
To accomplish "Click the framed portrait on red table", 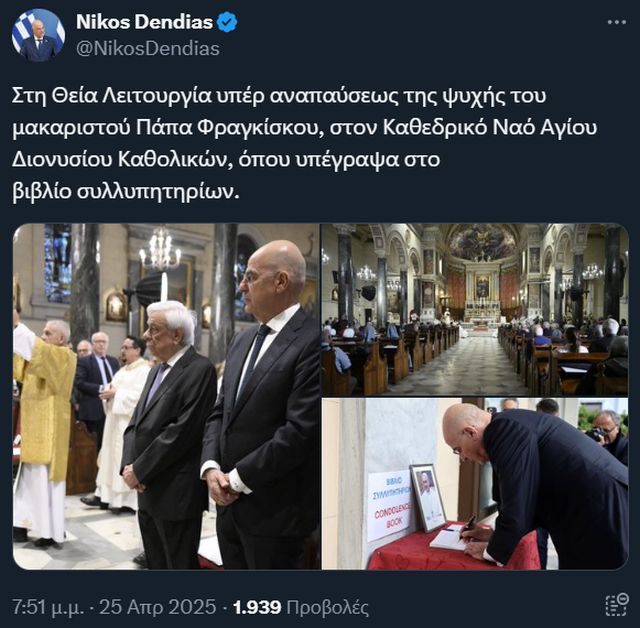I will pos(428,498).
